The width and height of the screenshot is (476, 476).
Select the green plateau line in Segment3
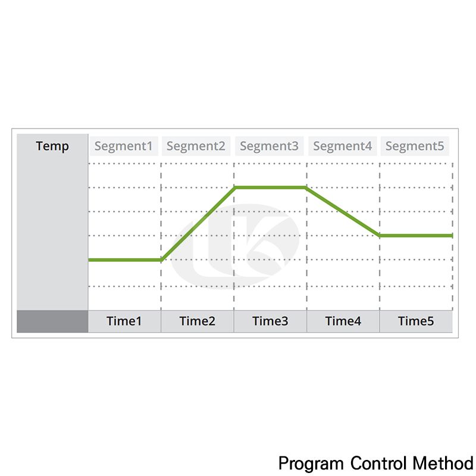tap(270, 187)
